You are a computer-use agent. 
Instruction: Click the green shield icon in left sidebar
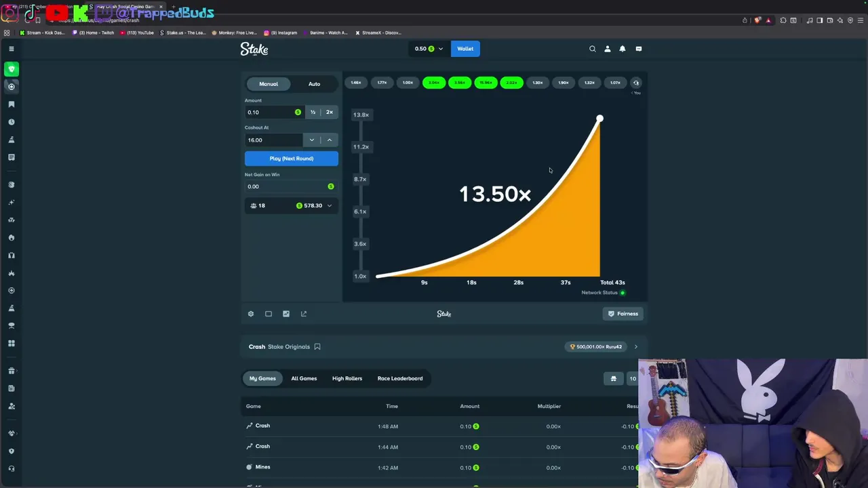coord(12,69)
